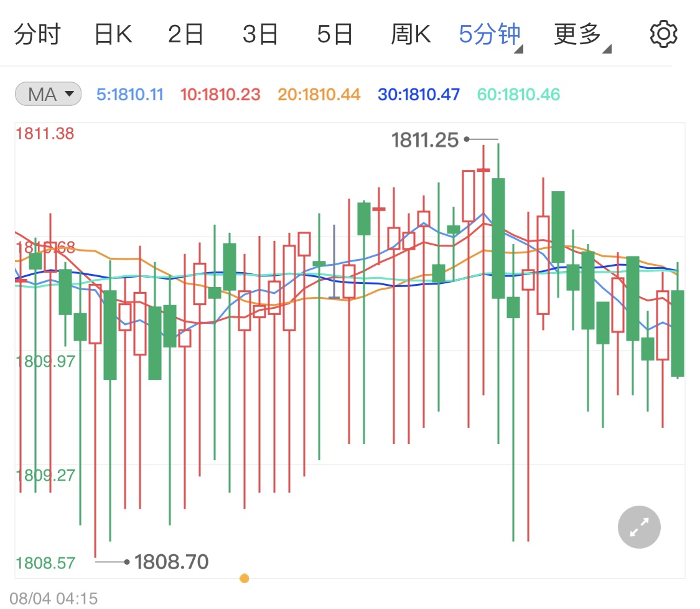Viewport: 700px width, 609px height.
Task: Select the 2日 chart tab
Action: coord(185,34)
